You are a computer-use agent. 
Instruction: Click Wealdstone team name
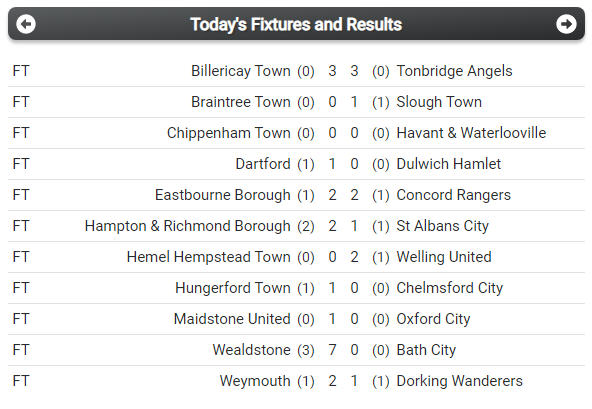pos(251,350)
